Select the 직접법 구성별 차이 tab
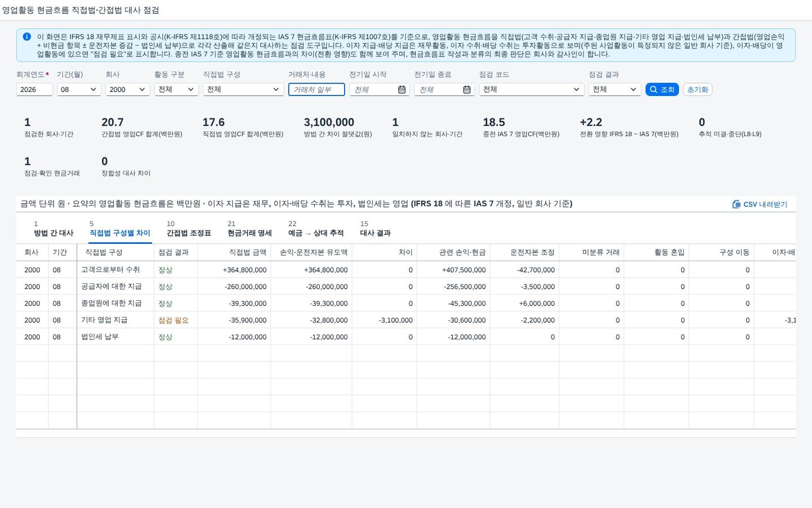 [120, 229]
